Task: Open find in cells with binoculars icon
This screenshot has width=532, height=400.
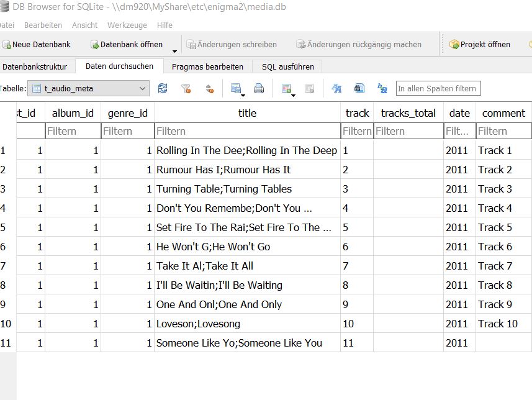Action: (x=359, y=89)
